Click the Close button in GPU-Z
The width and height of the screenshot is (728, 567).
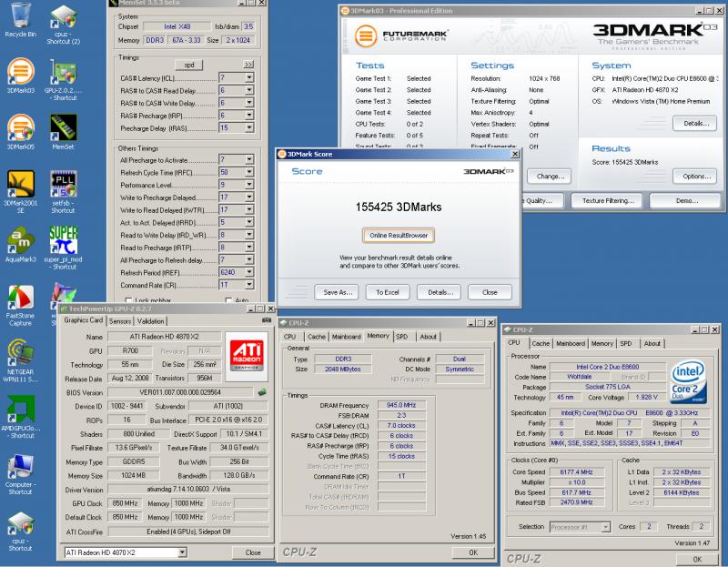point(253,552)
